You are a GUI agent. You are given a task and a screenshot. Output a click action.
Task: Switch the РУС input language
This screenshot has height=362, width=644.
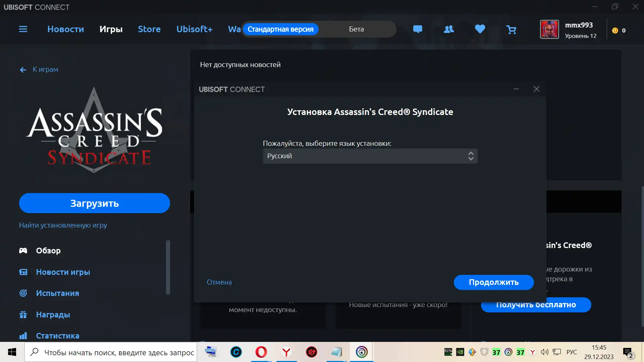tap(572, 352)
